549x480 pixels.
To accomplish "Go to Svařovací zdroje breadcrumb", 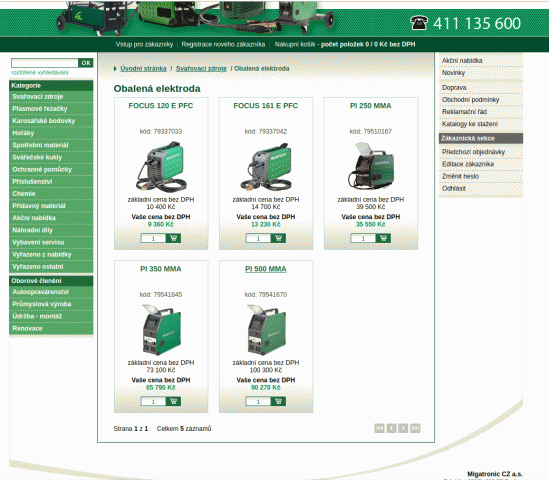I will (201, 69).
